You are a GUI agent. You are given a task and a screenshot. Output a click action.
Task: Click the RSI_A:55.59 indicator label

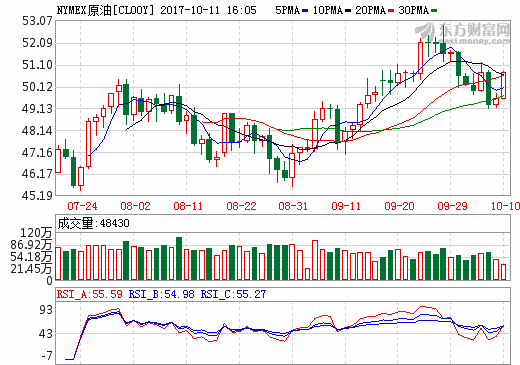coord(90,294)
